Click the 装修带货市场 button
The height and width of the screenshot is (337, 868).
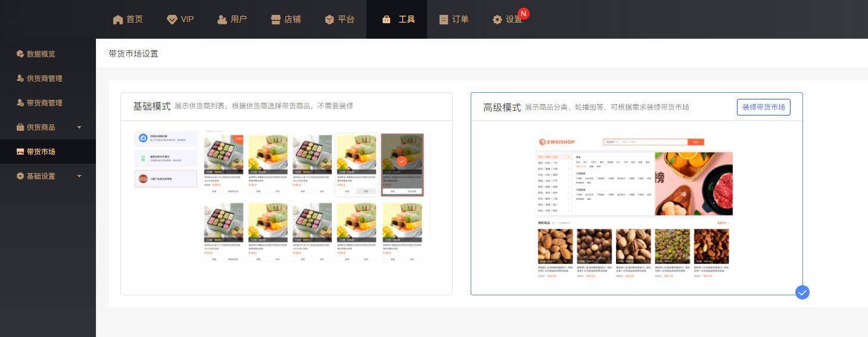click(x=763, y=107)
